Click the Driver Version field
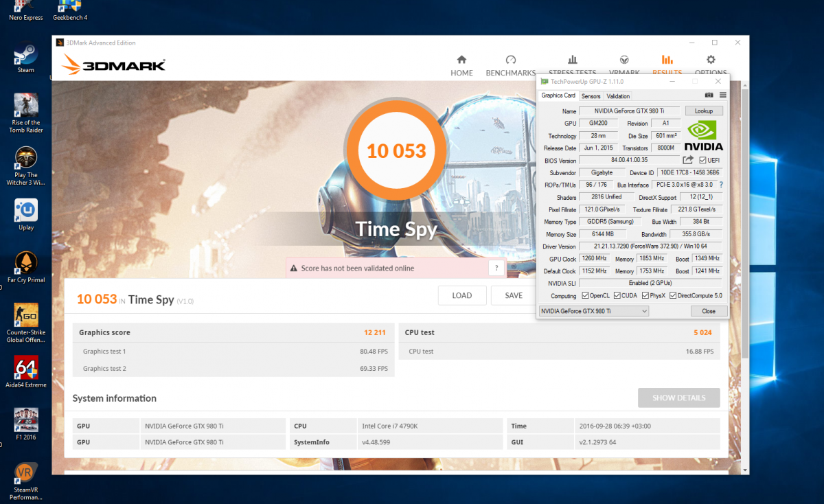 pyautogui.click(x=651, y=247)
